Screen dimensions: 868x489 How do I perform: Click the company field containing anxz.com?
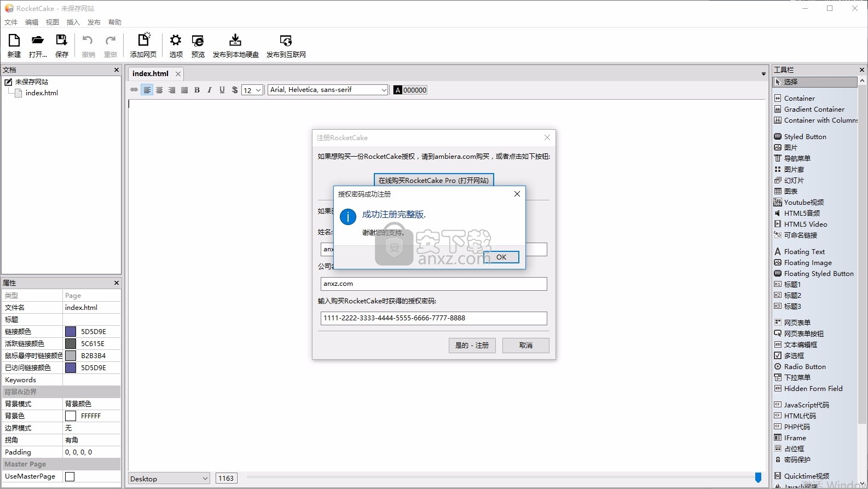[433, 284]
